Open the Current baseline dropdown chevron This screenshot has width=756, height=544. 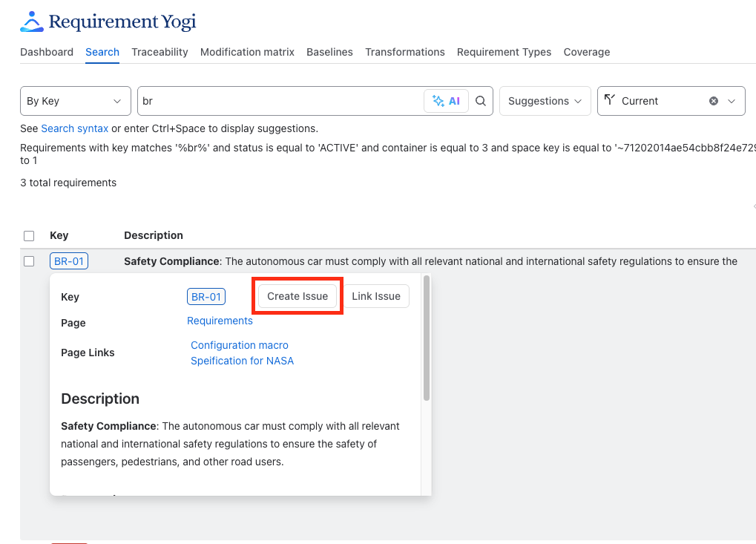(x=732, y=101)
